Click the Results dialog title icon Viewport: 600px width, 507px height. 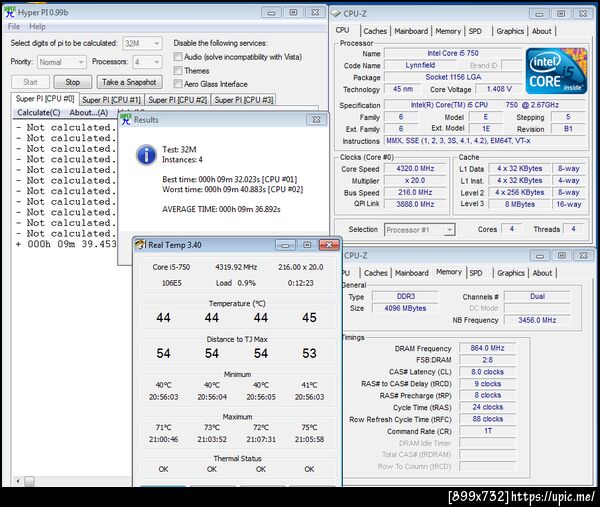pos(126,119)
